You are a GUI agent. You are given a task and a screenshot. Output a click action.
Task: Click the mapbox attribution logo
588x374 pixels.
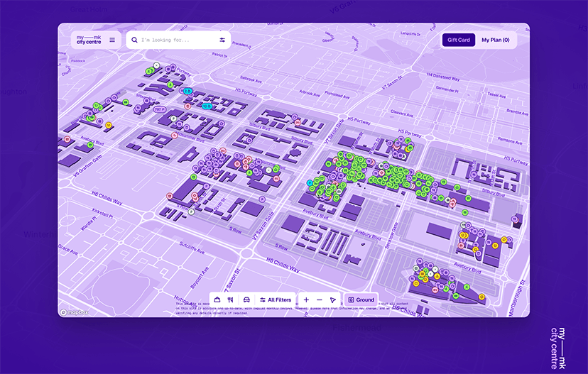75,312
